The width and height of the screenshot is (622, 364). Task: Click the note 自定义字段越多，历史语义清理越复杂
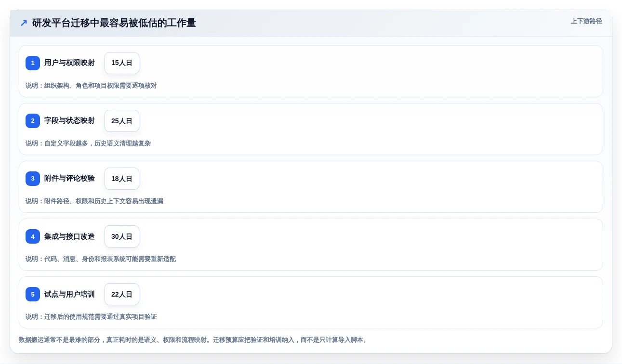pos(88,143)
